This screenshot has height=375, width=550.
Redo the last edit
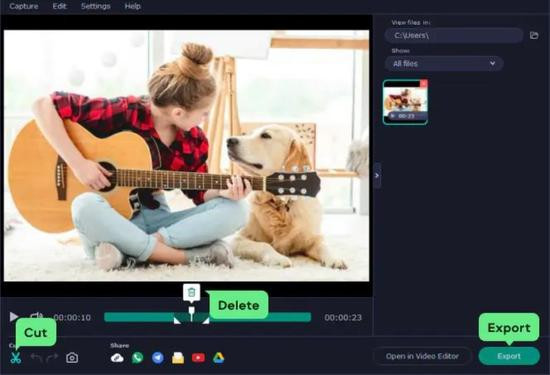pyautogui.click(x=52, y=358)
